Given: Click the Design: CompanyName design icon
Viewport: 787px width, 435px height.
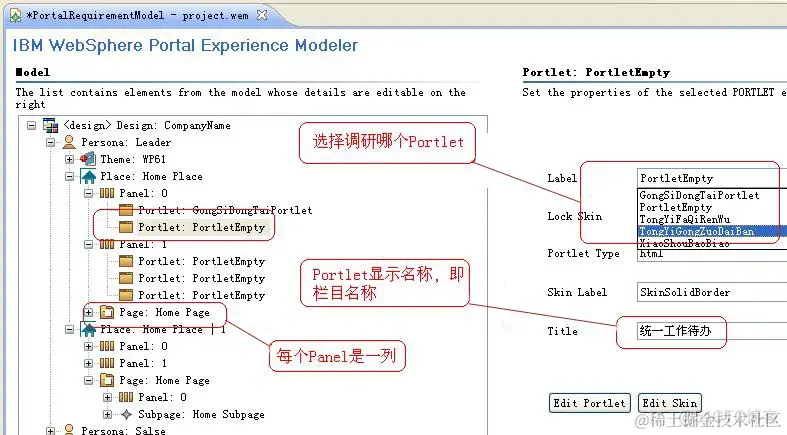Looking at the screenshot, I should pos(50,125).
